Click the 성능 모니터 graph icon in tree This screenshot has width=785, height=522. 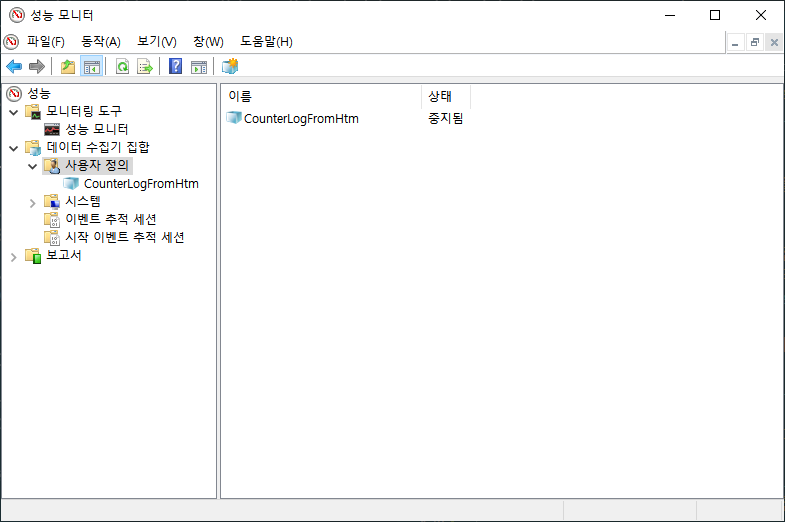point(52,130)
